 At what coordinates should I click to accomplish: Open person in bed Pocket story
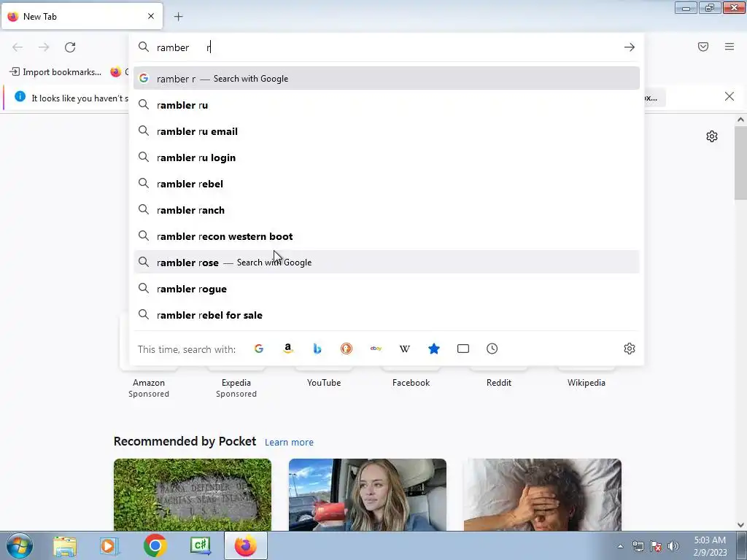pos(543,495)
